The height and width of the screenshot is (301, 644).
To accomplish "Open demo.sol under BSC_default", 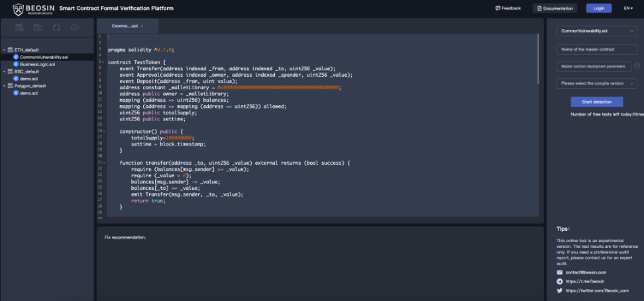I will pos(28,79).
